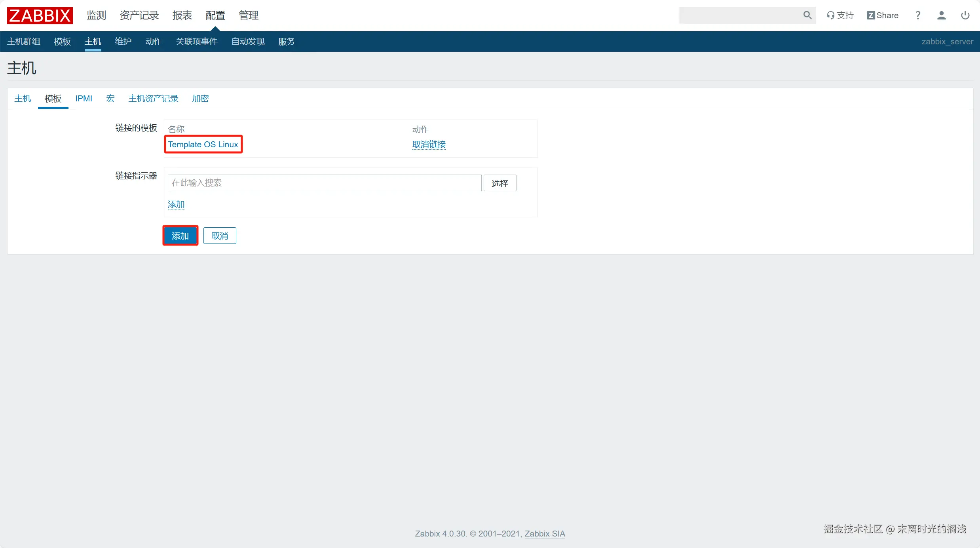Image resolution: width=980 pixels, height=548 pixels.
Task: Open the user profile icon
Action: pyautogui.click(x=941, y=15)
